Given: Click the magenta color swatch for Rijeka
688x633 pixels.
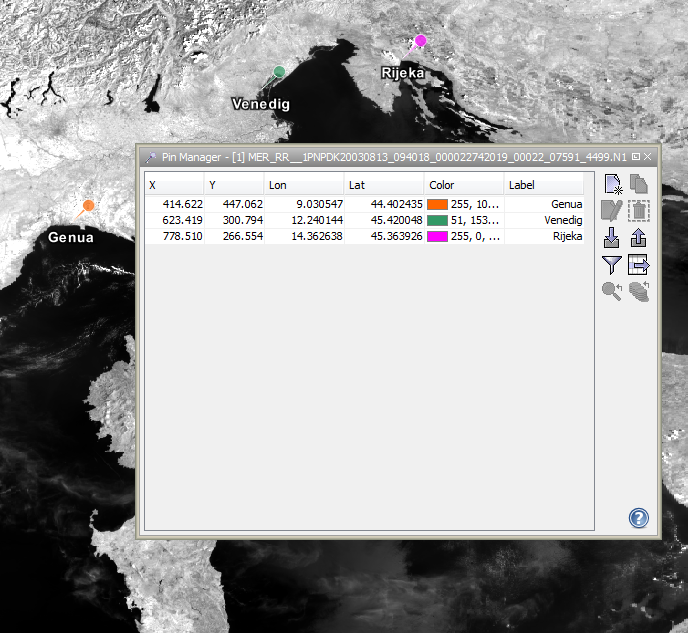Looking at the screenshot, I should [x=437, y=237].
